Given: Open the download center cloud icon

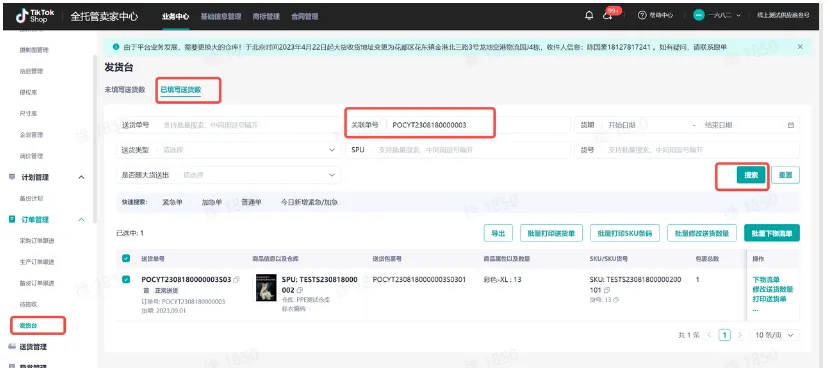Looking at the screenshot, I should 607,16.
